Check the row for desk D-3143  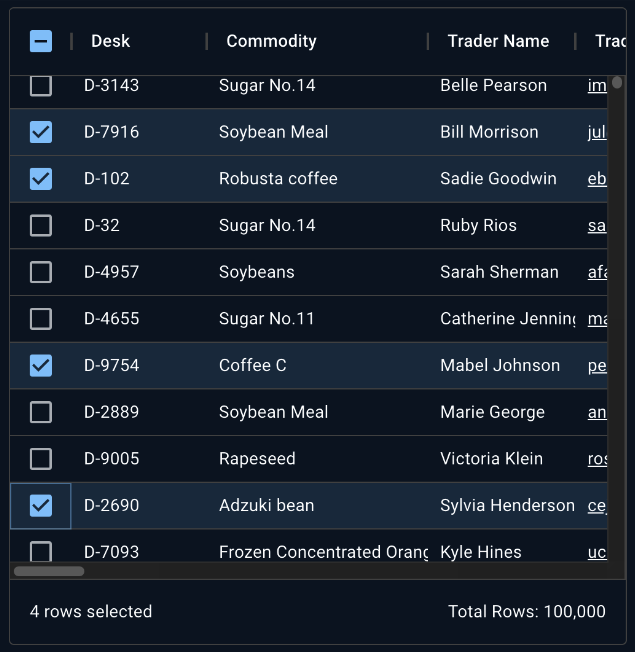click(x=41, y=86)
